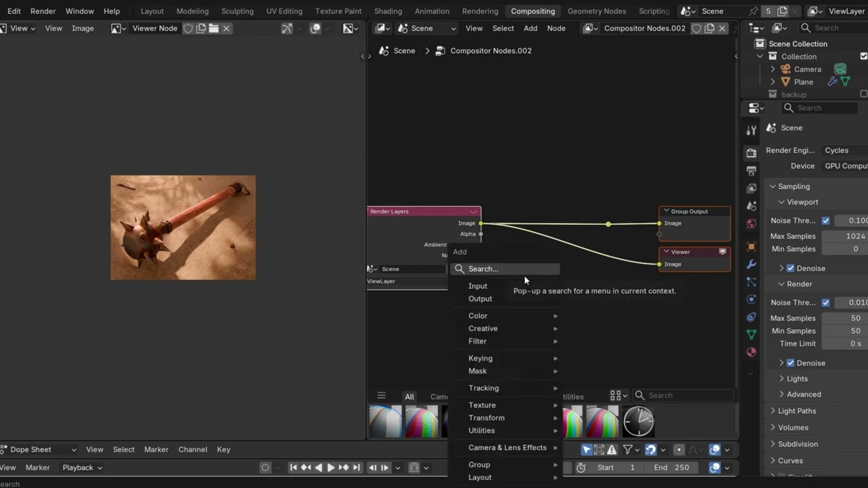The height and width of the screenshot is (488, 868).
Task: Open the Render Engine Cycles dropdown
Action: tap(844, 150)
